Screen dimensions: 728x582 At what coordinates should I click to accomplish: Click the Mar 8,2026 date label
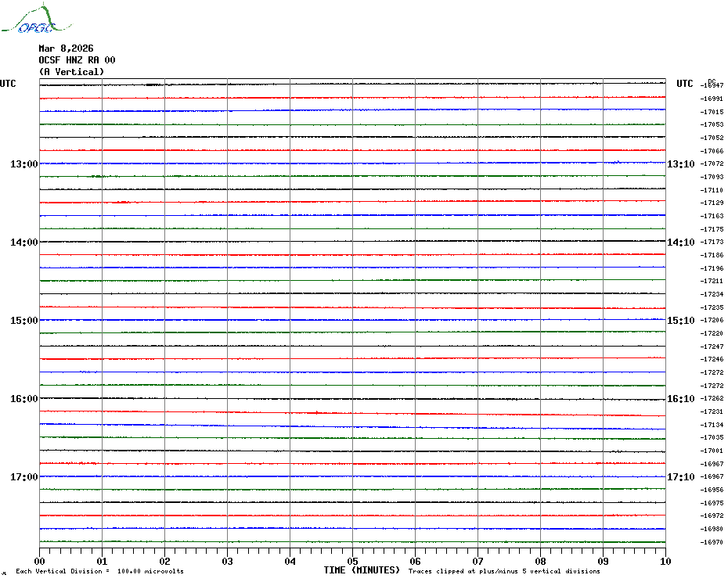coord(66,48)
